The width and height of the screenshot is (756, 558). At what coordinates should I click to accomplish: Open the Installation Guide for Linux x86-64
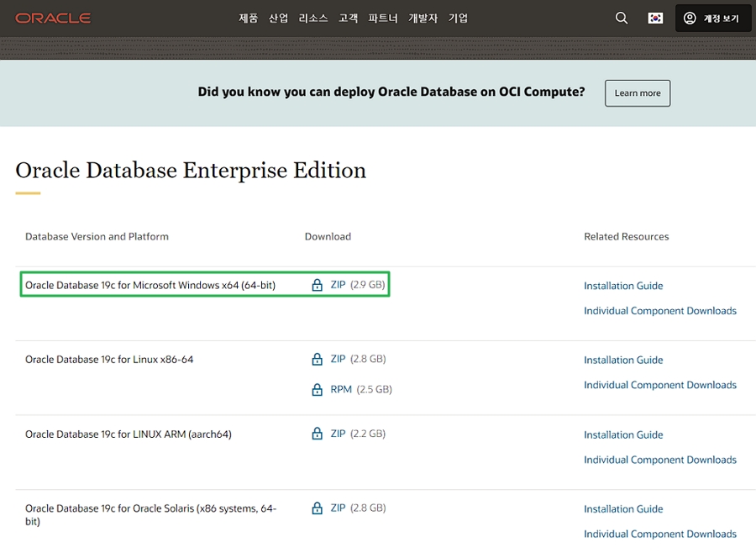click(x=623, y=359)
